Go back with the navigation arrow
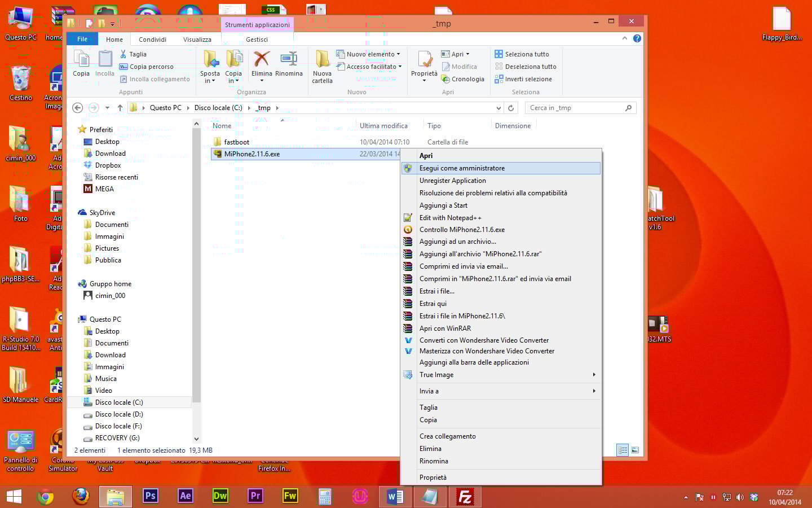This screenshot has height=508, width=812. 78,108
